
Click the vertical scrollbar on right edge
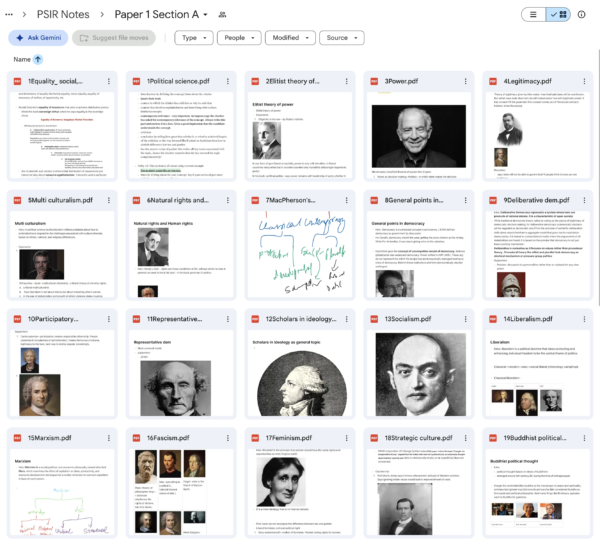point(598,178)
